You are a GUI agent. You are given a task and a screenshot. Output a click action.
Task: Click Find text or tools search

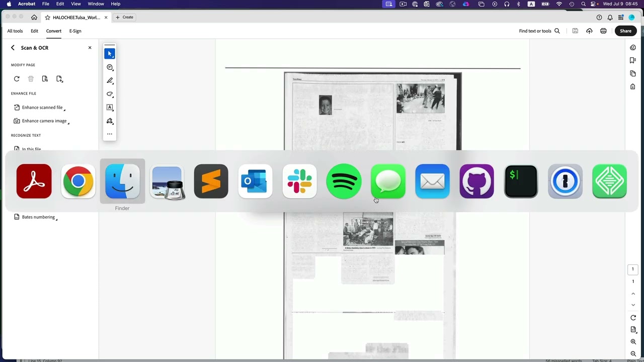539,31
